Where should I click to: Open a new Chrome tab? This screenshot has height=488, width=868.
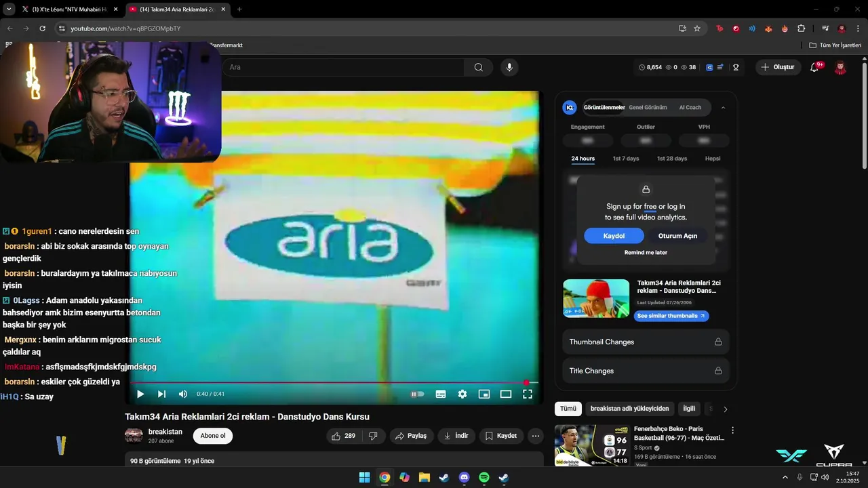click(239, 9)
